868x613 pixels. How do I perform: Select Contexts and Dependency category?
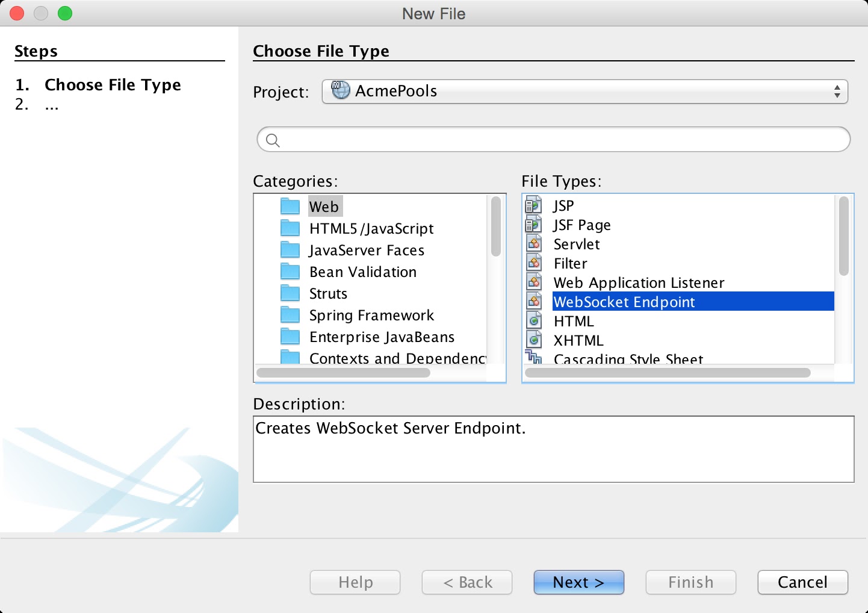pyautogui.click(x=397, y=357)
